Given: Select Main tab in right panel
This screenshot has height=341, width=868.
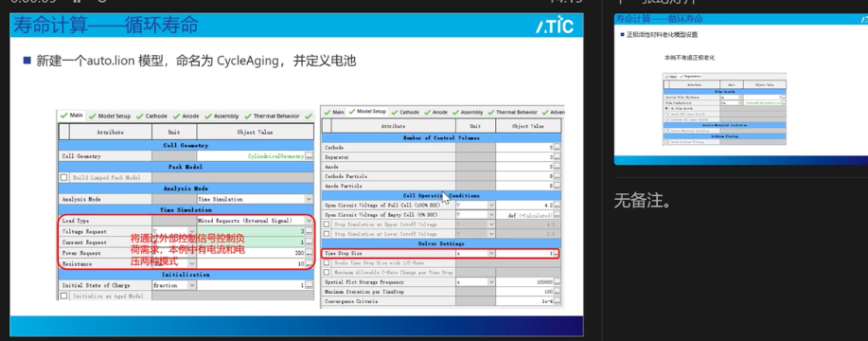Looking at the screenshot, I should click(x=334, y=112).
